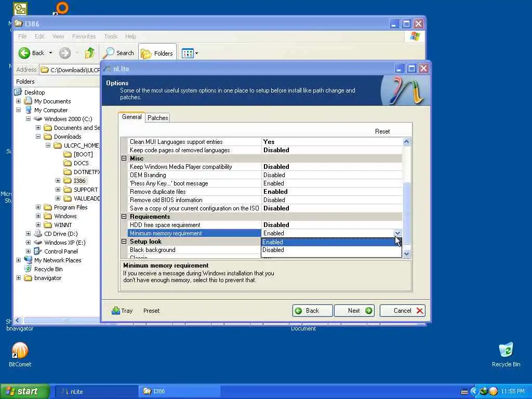
Task: Click the I386 taskbar button
Action: pyautogui.click(x=180, y=392)
